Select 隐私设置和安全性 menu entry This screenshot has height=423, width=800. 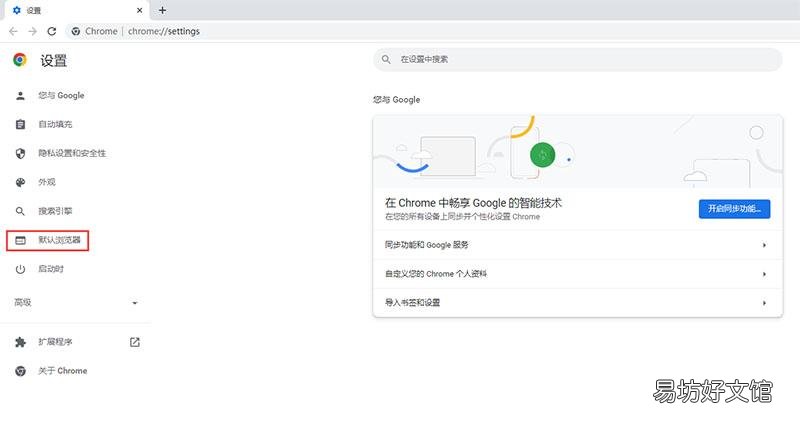coord(72,153)
